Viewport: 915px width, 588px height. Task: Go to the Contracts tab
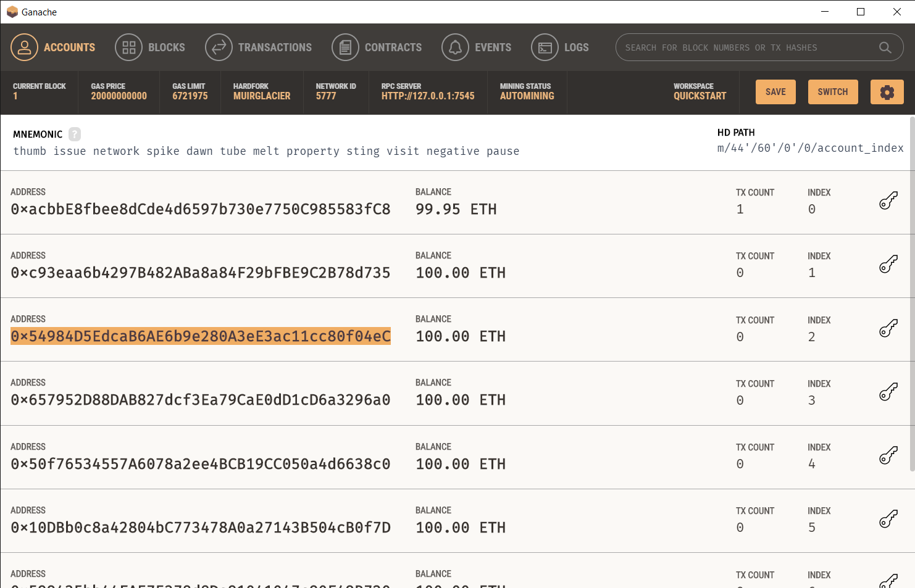(x=377, y=48)
